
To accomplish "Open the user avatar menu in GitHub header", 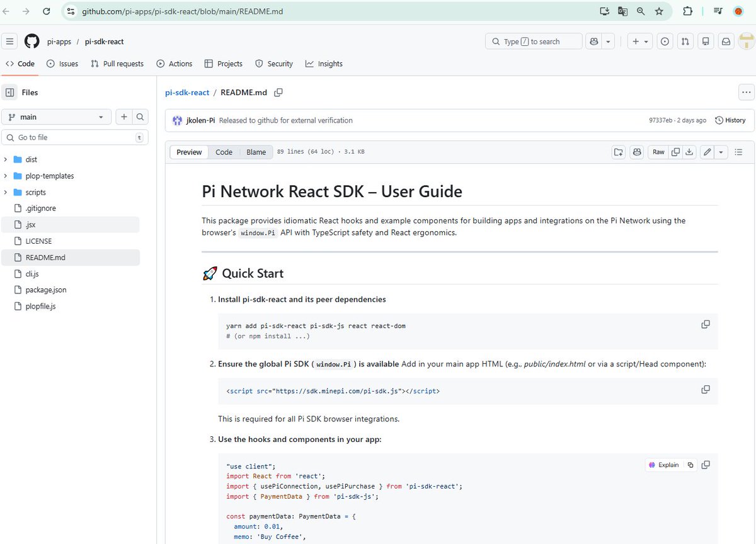I will click(747, 42).
